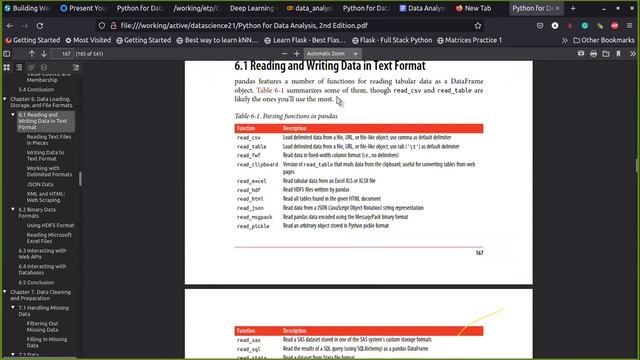
Task: Open Matrices Practice 1 bookmark
Action: 469,40
